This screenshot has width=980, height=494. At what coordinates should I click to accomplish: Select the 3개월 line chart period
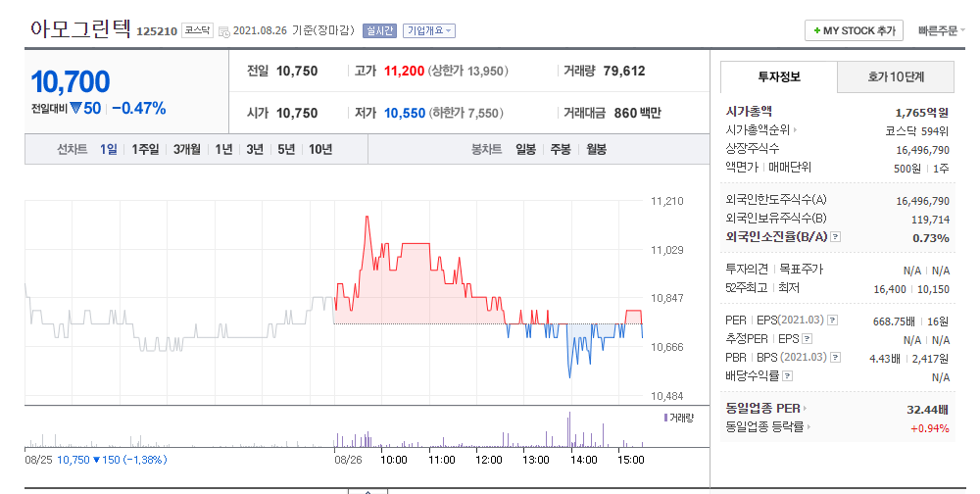pyautogui.click(x=187, y=149)
